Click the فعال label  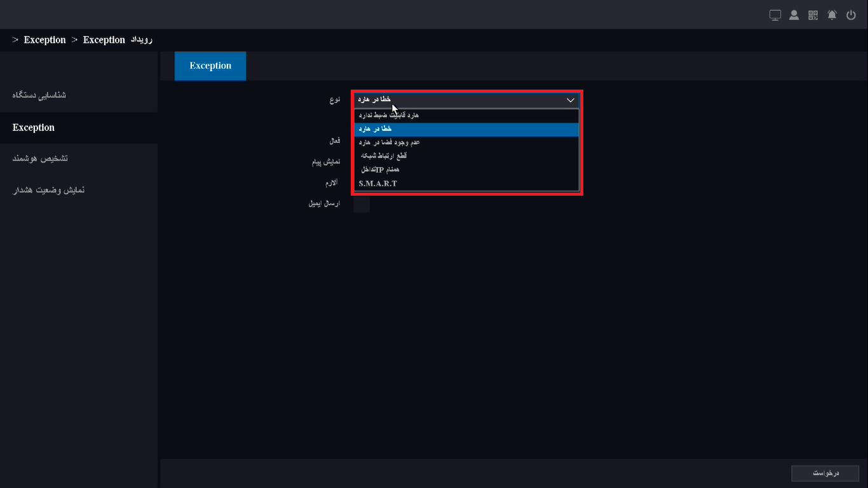tap(334, 140)
